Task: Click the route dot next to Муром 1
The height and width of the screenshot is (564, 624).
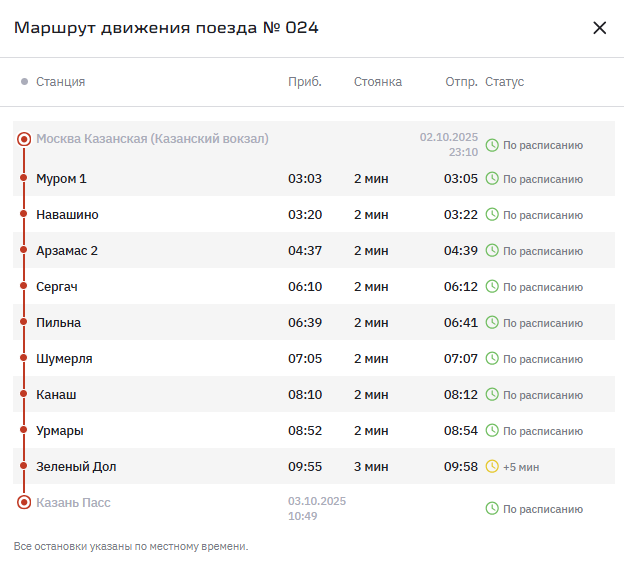Action: [23, 178]
